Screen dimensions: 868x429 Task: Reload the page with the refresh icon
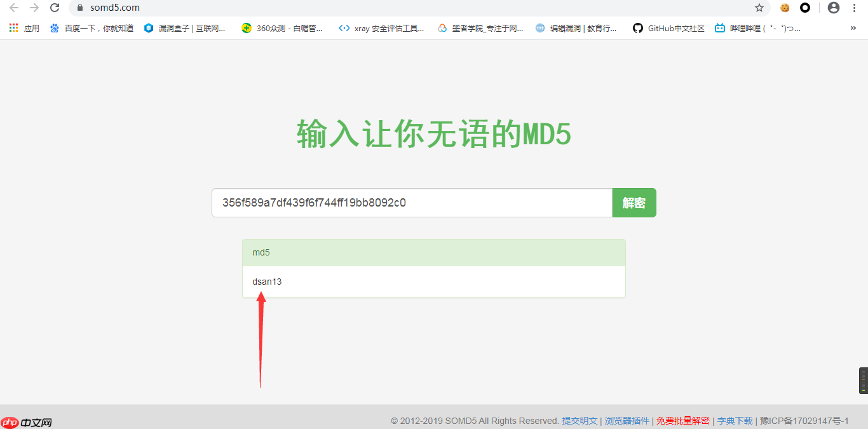pos(54,8)
